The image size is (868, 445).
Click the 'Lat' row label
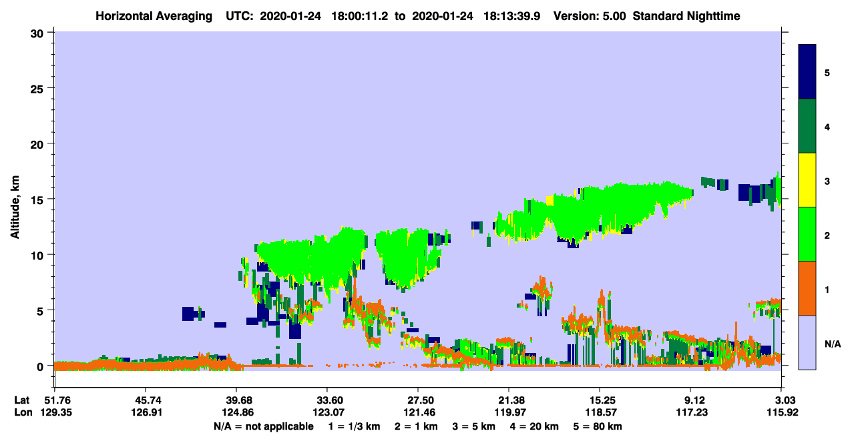coord(21,400)
